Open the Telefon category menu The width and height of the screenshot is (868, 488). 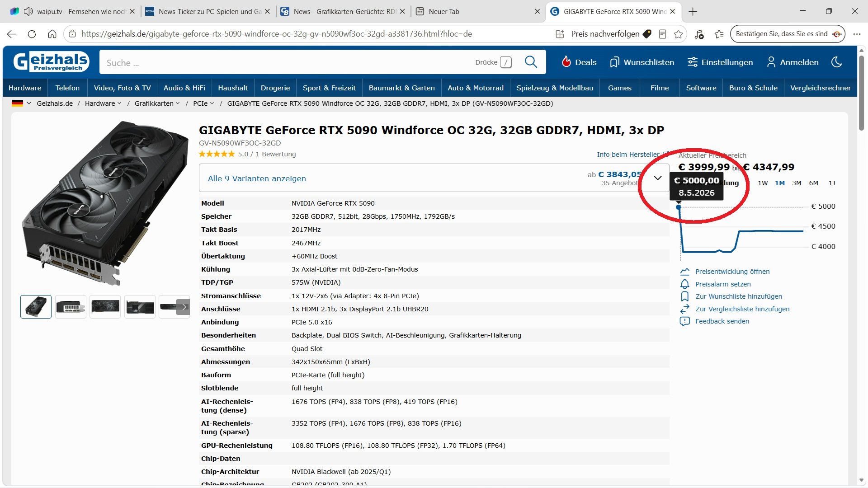(x=67, y=88)
